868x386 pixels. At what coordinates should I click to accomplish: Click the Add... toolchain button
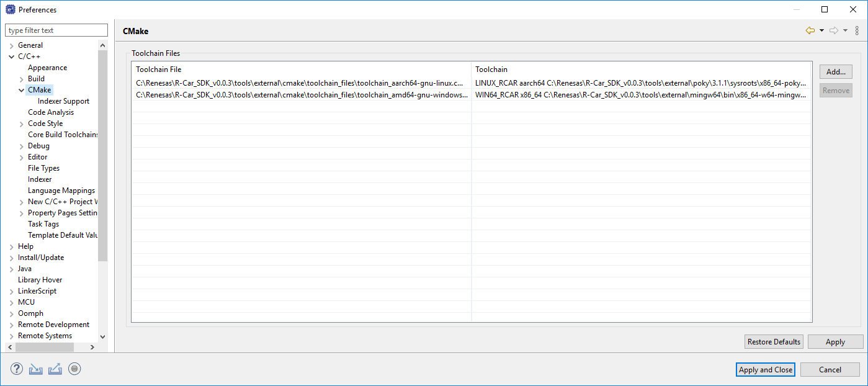pyautogui.click(x=836, y=72)
